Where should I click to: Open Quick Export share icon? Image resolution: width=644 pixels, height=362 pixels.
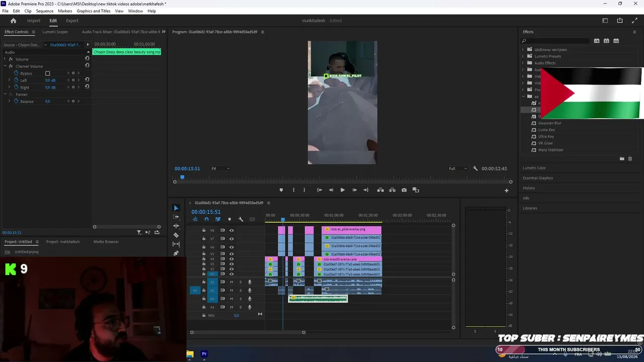pyautogui.click(x=620, y=21)
